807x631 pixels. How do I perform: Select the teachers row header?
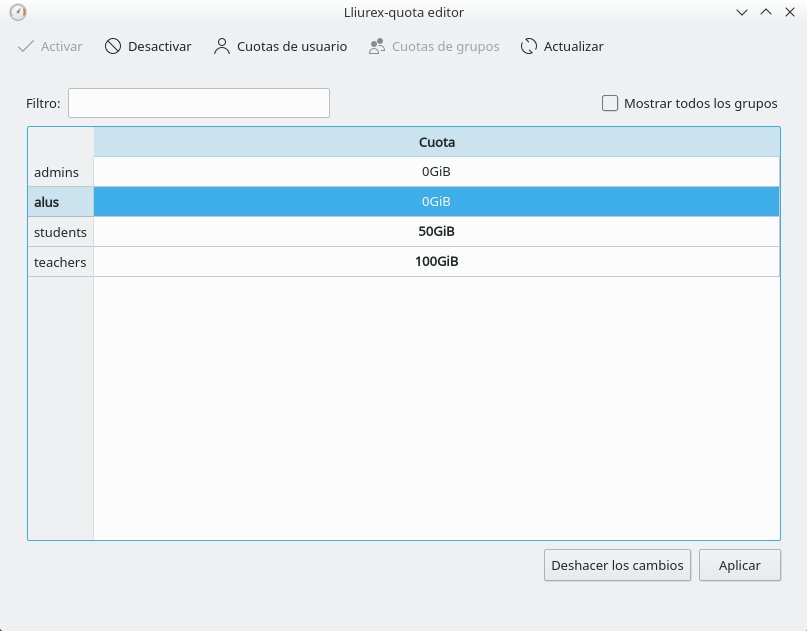coord(61,262)
